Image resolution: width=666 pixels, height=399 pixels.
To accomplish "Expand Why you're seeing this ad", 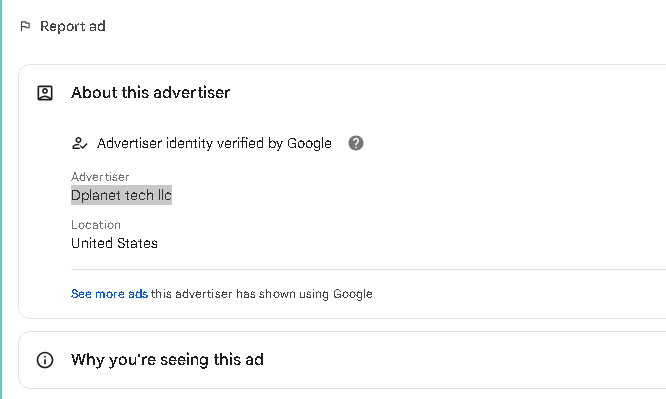I will point(167,359).
